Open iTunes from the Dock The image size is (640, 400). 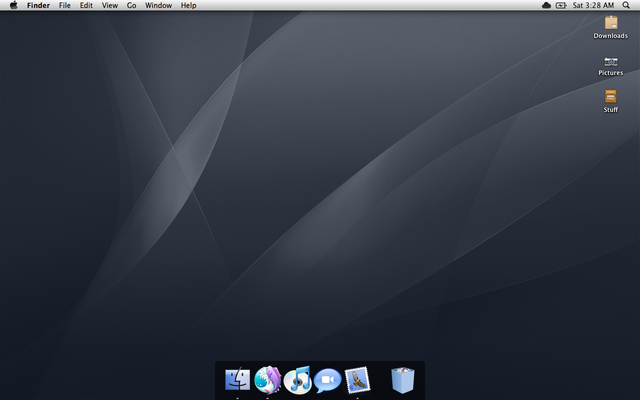(298, 380)
